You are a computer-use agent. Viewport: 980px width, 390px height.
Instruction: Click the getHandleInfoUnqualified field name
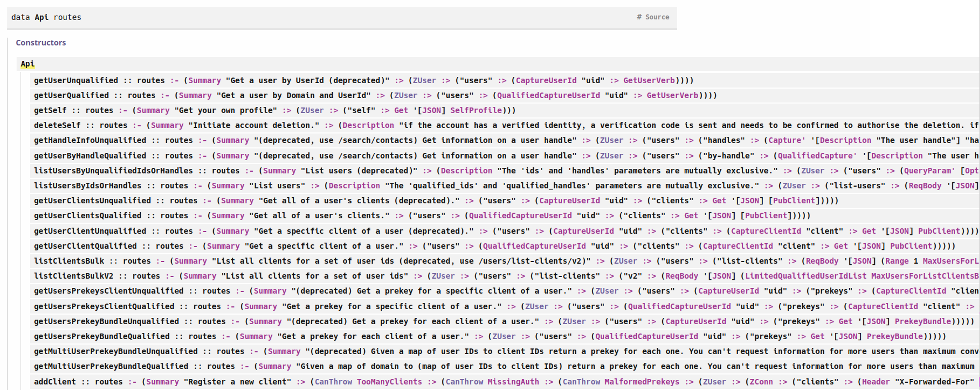(x=90, y=140)
